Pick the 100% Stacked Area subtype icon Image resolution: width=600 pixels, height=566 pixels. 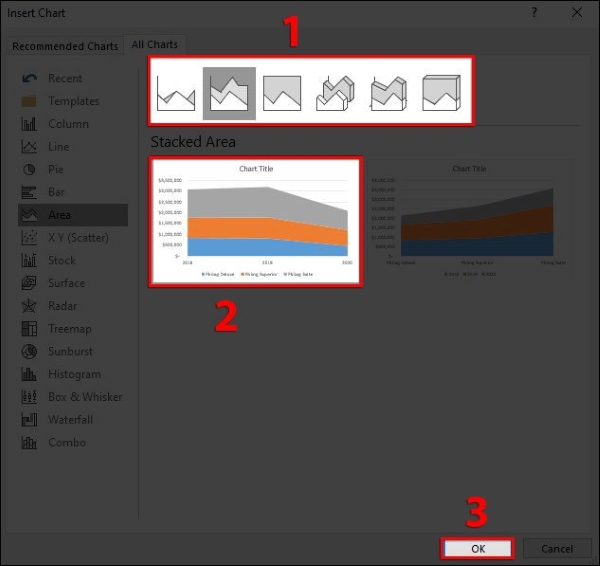click(282, 93)
